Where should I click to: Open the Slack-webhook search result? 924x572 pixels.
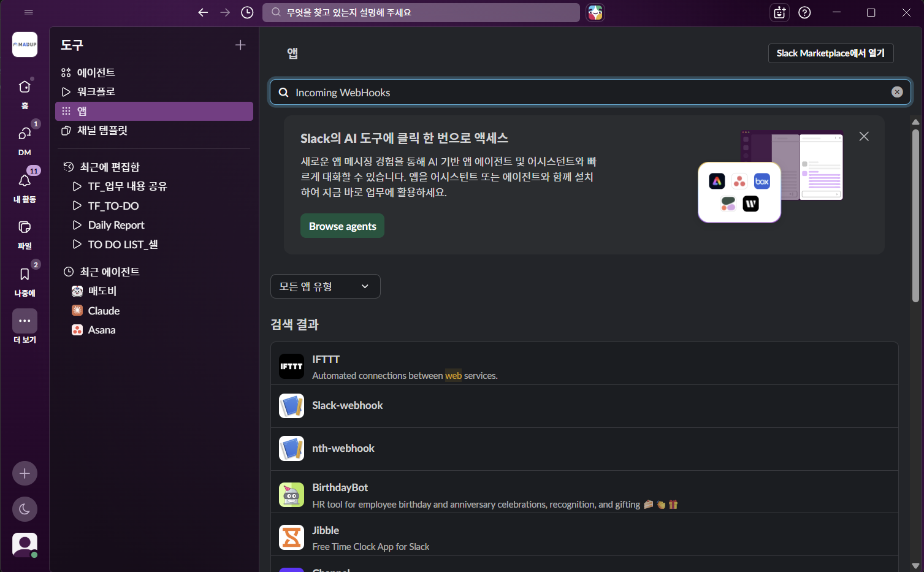coord(584,406)
